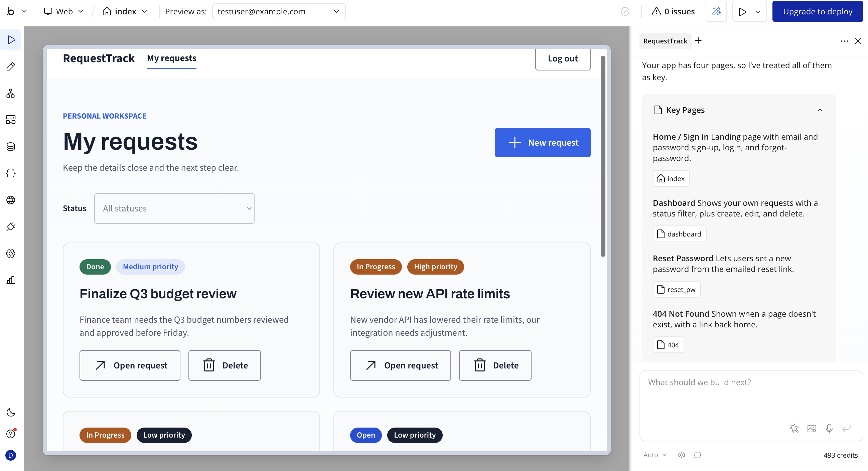This screenshot has height=471, width=868.
Task: Open the reset_pw page chip
Action: click(x=677, y=289)
